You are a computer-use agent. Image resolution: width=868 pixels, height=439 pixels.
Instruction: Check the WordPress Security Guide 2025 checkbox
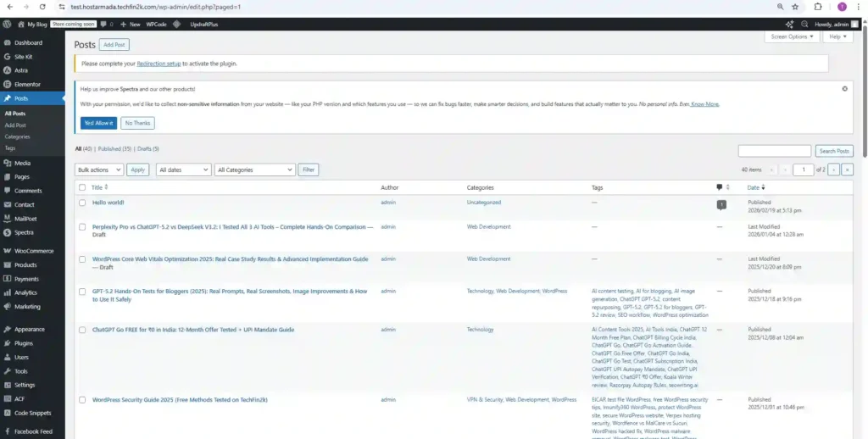coord(82,400)
